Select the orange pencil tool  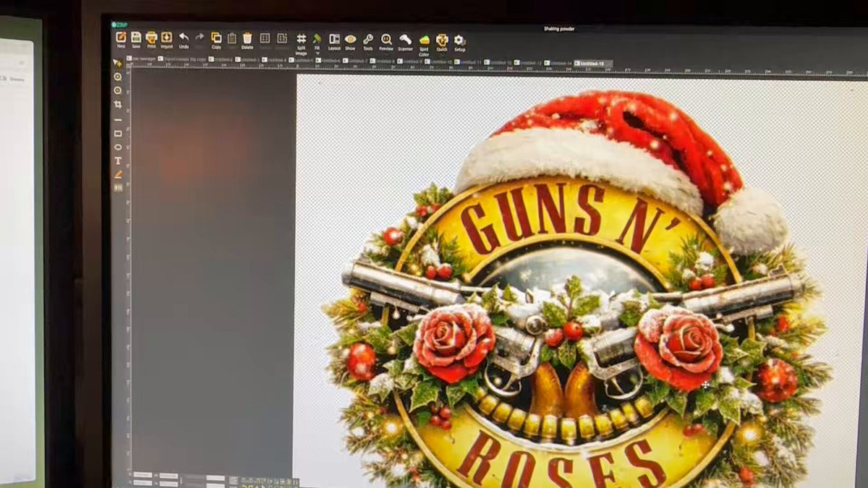coord(118,174)
